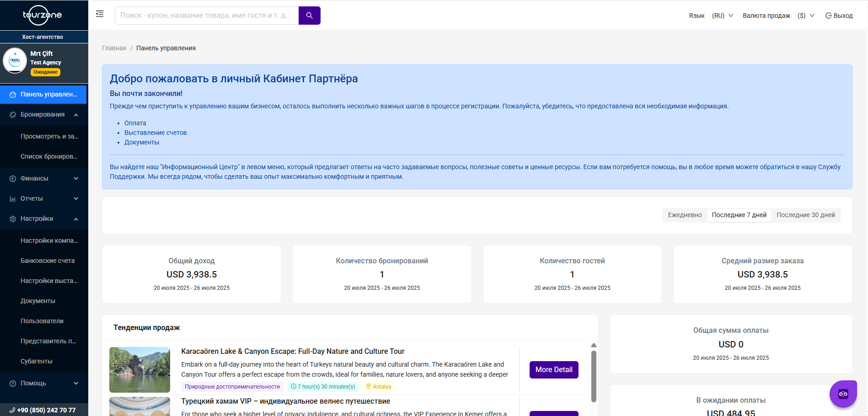Open the sales currency ($) dropdown
This screenshot has width=868, height=416.
(806, 16)
